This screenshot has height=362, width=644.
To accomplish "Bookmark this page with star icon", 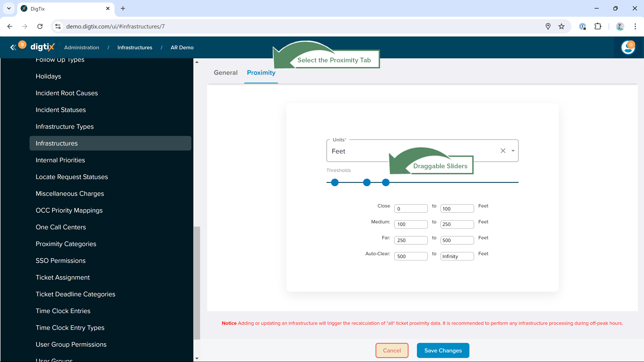I will point(561,26).
